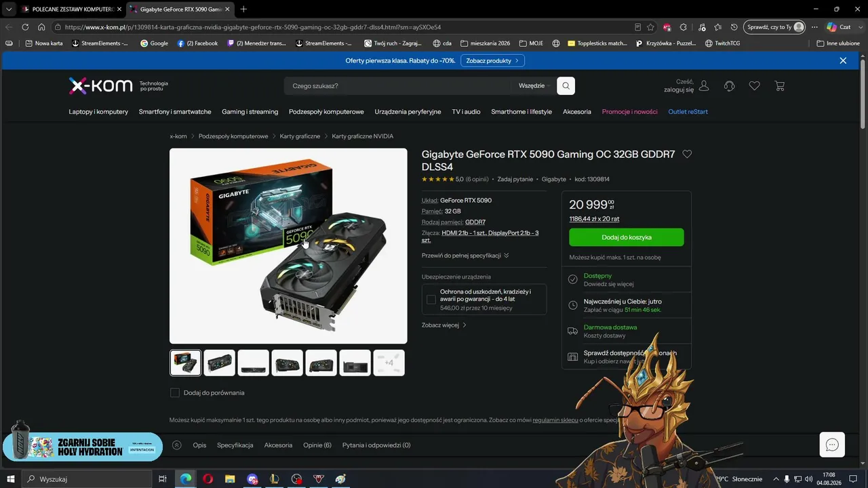868x488 pixels.
Task: Open 'Gaming i streaming' menu
Action: coord(250,112)
